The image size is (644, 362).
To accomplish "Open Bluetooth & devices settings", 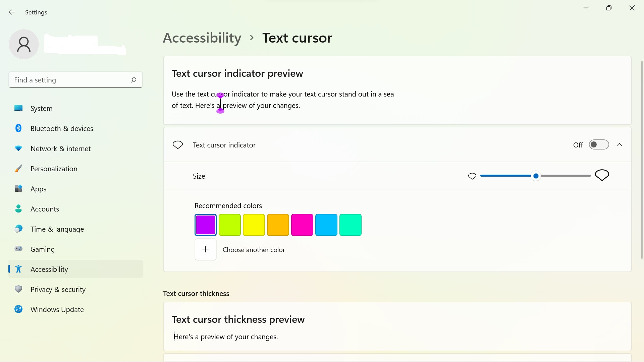I will [75, 128].
